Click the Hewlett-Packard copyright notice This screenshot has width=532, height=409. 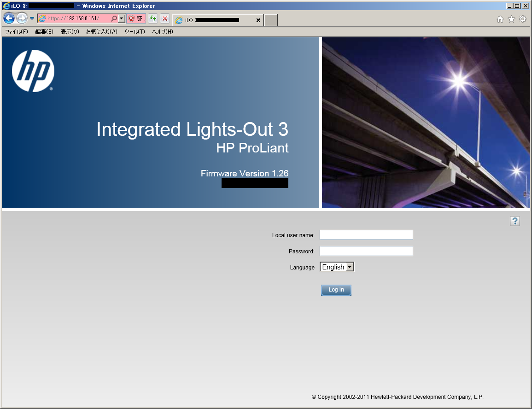(398, 397)
